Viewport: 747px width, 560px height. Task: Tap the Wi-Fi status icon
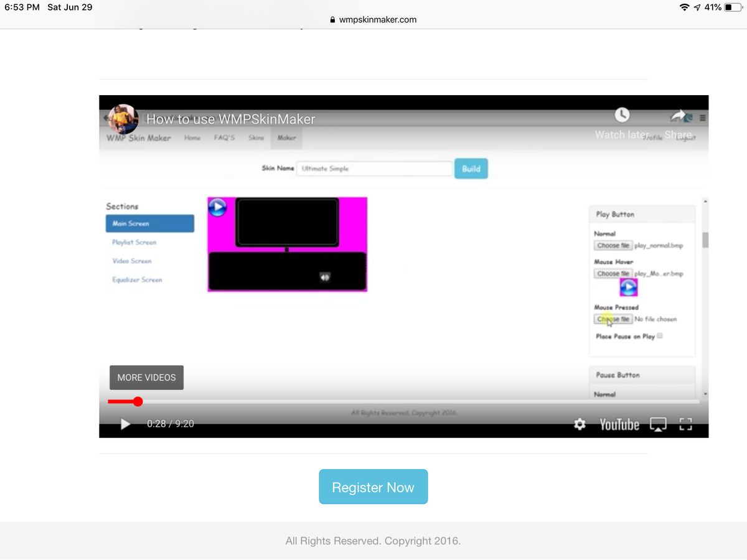click(685, 7)
